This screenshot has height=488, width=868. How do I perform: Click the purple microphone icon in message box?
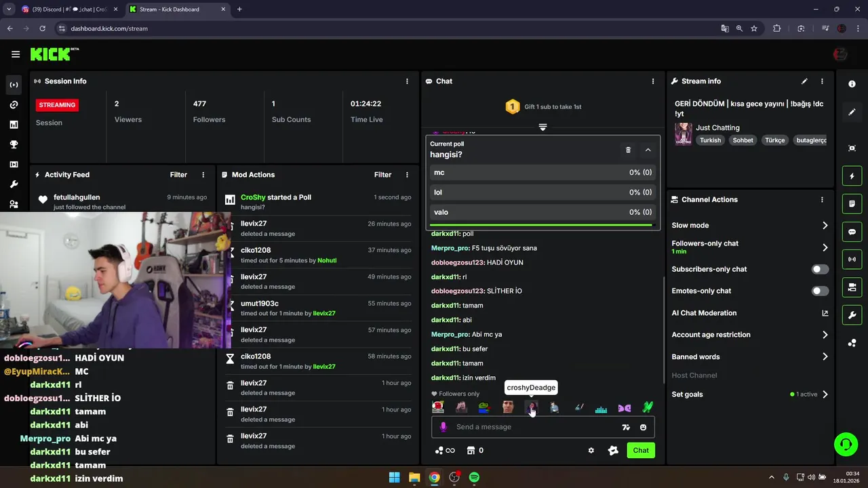click(443, 427)
